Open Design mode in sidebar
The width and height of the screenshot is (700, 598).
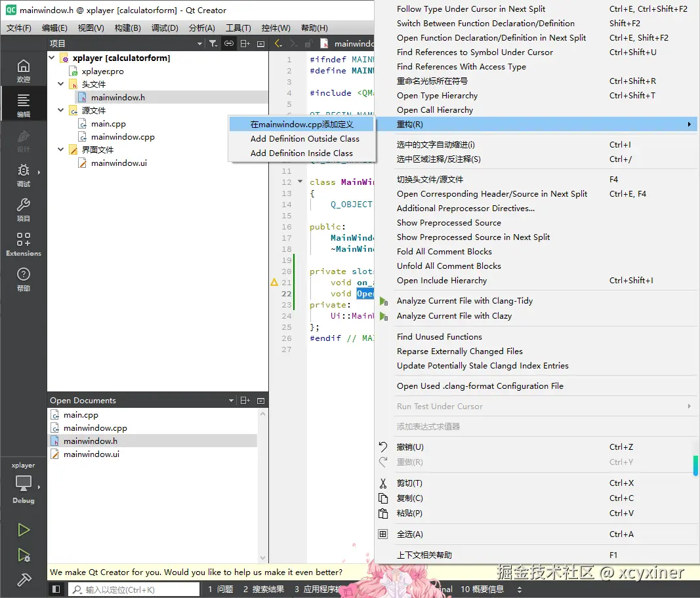pyautogui.click(x=23, y=140)
